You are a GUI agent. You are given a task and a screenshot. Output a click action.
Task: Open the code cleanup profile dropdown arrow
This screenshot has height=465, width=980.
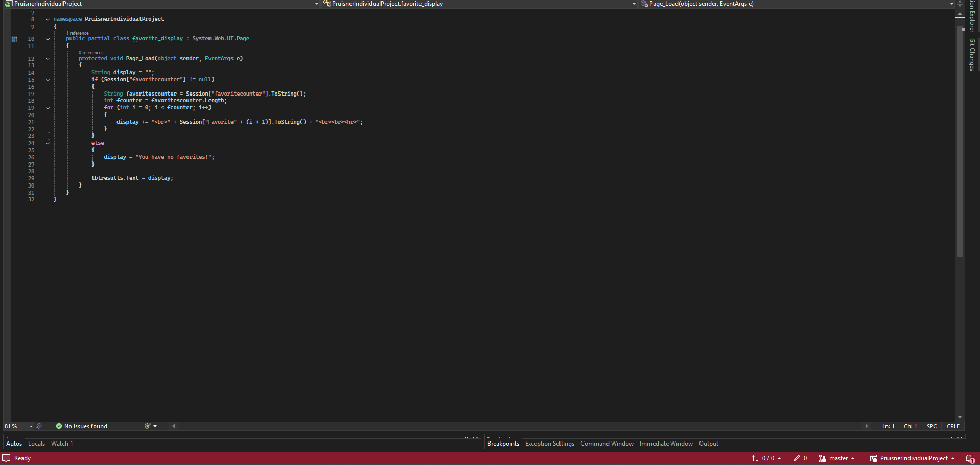coord(155,426)
